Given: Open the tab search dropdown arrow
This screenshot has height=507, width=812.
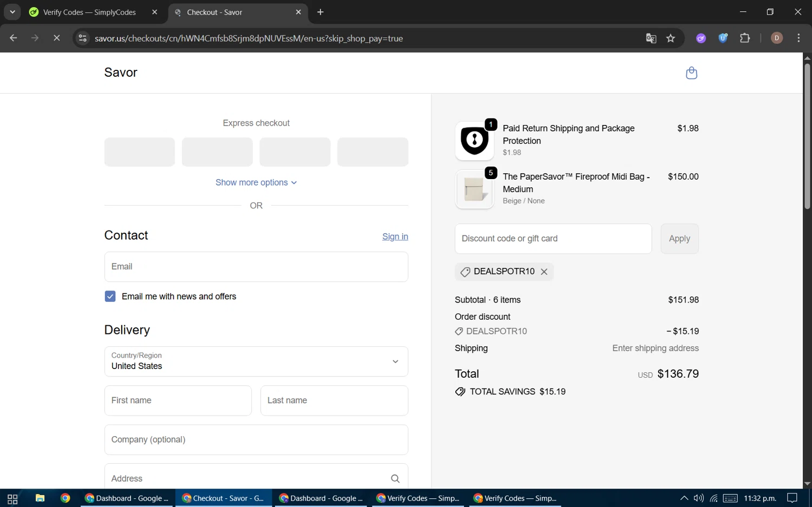Looking at the screenshot, I should (x=12, y=12).
